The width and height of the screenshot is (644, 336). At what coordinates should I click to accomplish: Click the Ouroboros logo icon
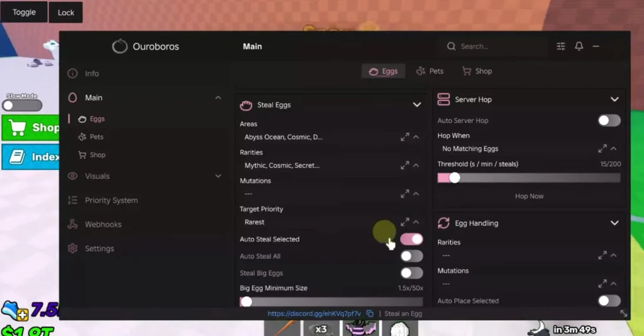pyautogui.click(x=119, y=46)
